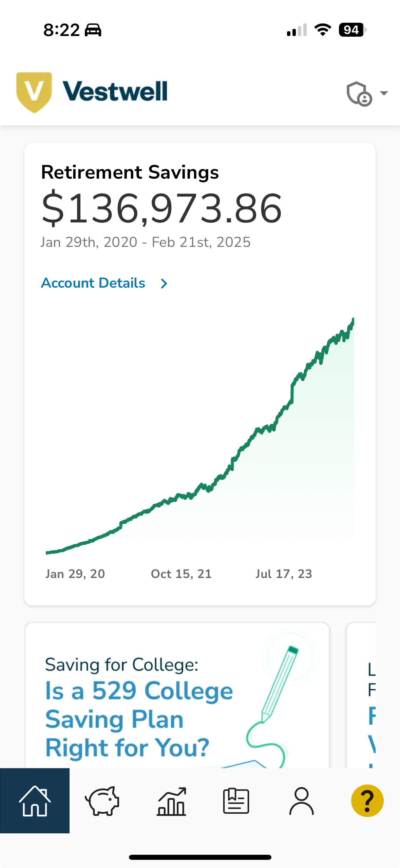Tap the Home tab icon
400x868 pixels.
[x=35, y=800]
